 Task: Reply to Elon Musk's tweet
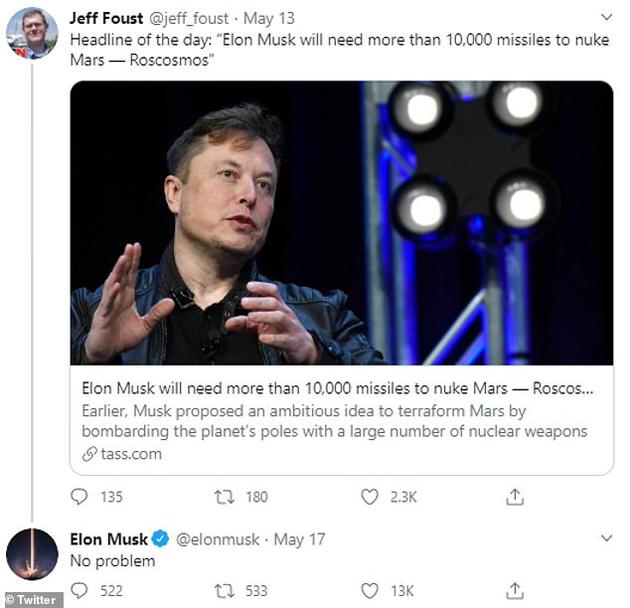pyautogui.click(x=80, y=590)
